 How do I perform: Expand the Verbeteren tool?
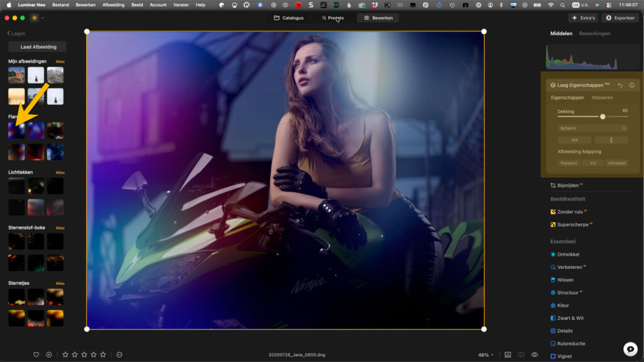(569, 267)
